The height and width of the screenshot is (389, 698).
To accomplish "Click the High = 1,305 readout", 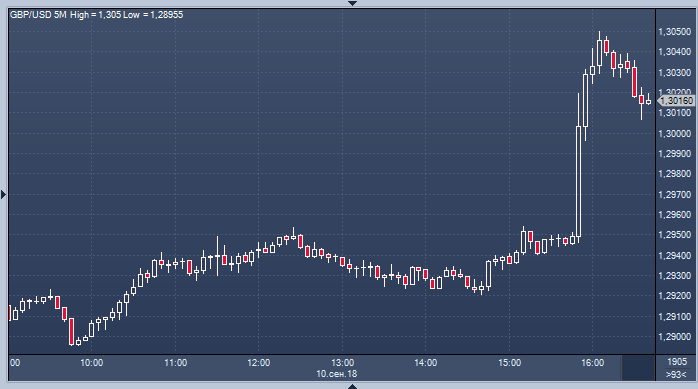I will [x=95, y=15].
